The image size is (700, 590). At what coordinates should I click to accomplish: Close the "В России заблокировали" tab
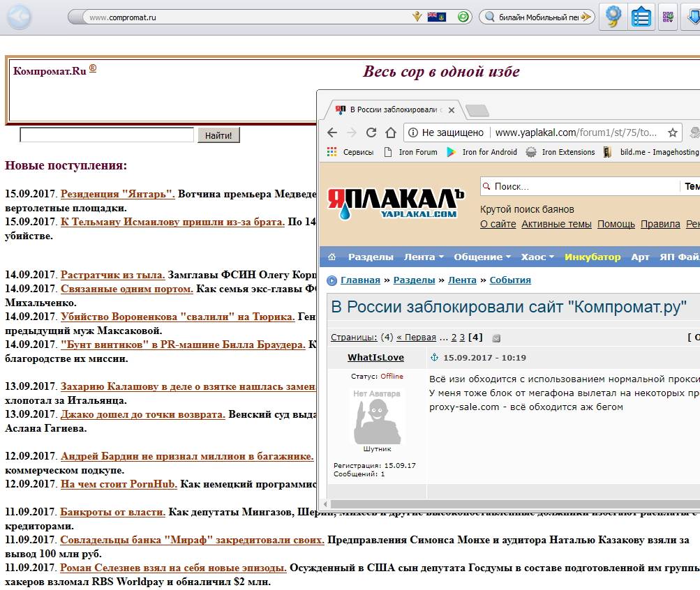pyautogui.click(x=452, y=110)
